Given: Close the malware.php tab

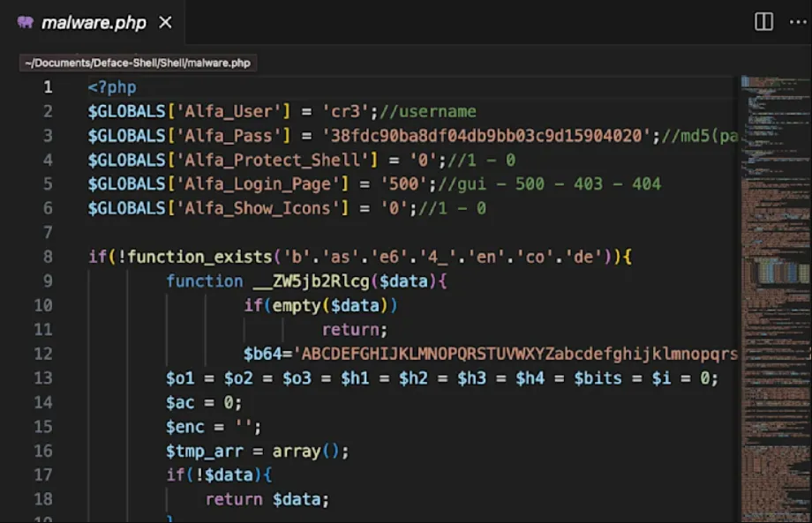Looking at the screenshot, I should [x=165, y=22].
